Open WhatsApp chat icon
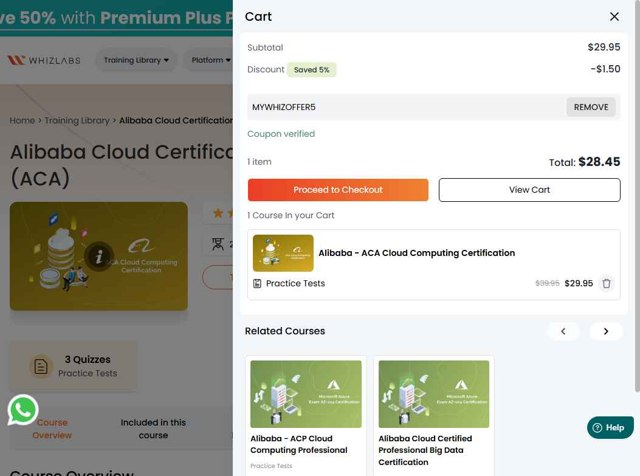 (23, 409)
